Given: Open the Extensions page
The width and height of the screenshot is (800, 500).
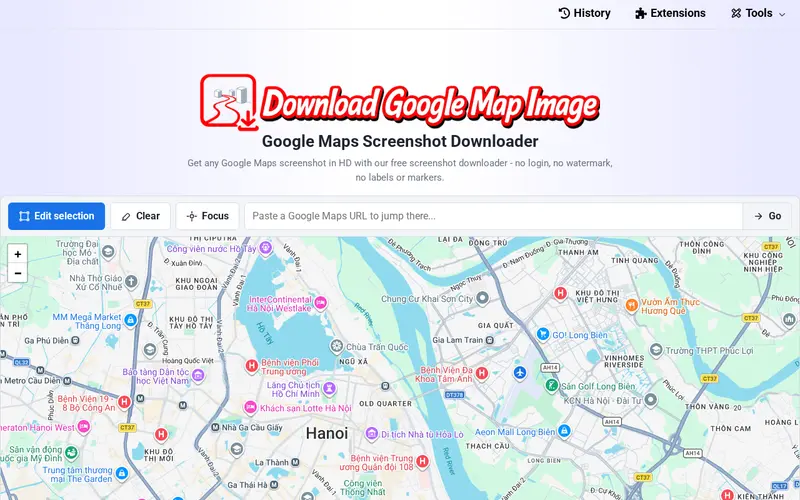Looking at the screenshot, I should [670, 13].
